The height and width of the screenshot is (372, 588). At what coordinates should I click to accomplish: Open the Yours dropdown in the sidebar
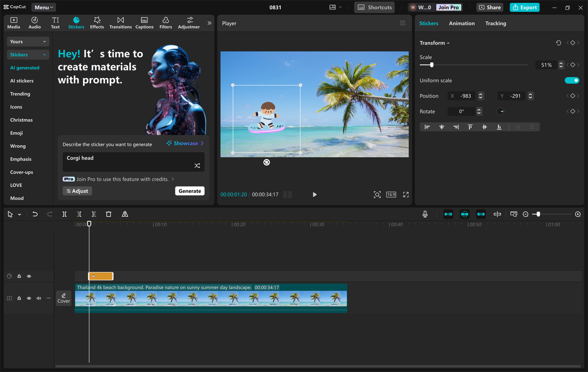[28, 41]
